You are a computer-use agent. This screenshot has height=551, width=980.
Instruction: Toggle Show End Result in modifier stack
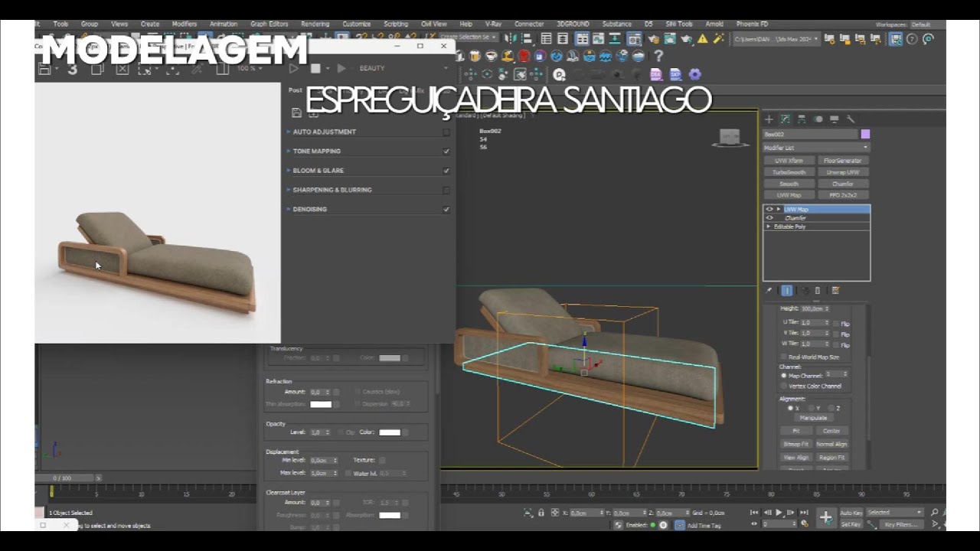(786, 291)
